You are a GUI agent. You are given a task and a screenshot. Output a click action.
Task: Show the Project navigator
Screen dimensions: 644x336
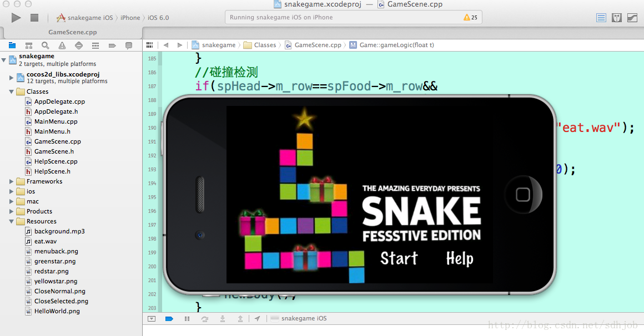pyautogui.click(x=12, y=45)
